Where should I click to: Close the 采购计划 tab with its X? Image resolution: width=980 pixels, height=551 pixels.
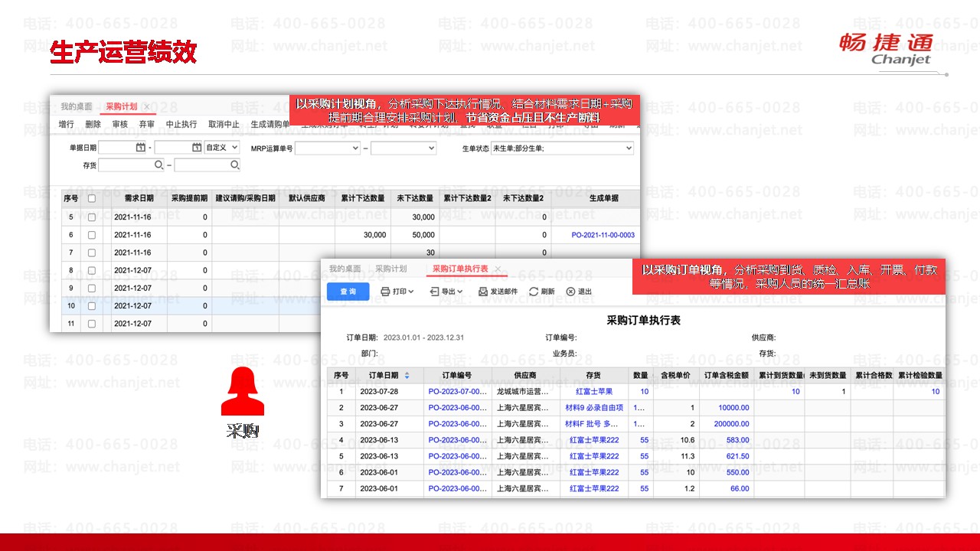(x=147, y=106)
